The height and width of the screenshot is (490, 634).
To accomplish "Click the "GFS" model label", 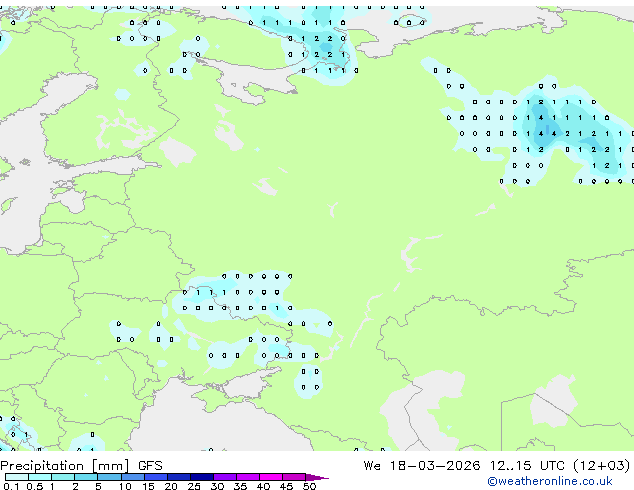I will pos(150,466).
